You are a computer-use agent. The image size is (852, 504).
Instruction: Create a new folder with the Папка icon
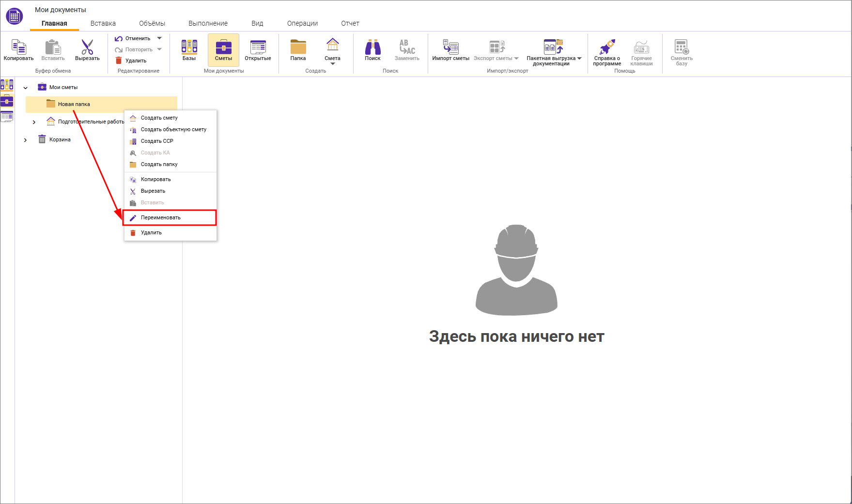click(x=298, y=50)
